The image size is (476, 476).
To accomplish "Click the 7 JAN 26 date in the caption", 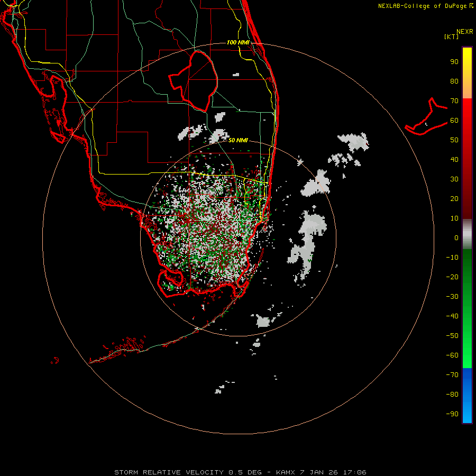I will point(319,472).
